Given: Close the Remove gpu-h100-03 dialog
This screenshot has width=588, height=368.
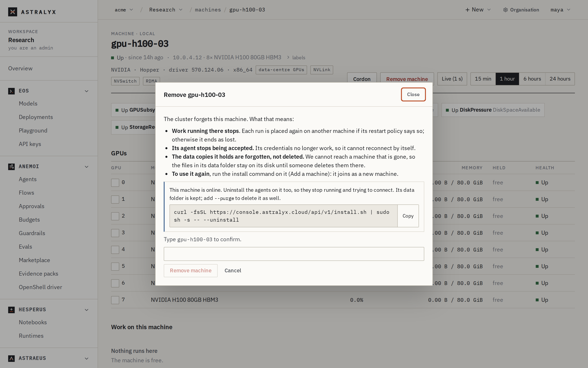Looking at the screenshot, I should (413, 94).
